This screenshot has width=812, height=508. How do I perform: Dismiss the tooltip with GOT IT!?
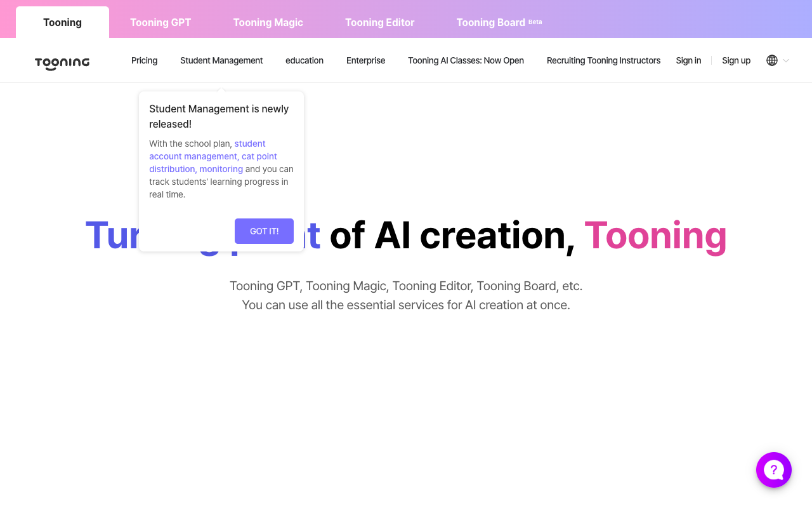pyautogui.click(x=264, y=231)
